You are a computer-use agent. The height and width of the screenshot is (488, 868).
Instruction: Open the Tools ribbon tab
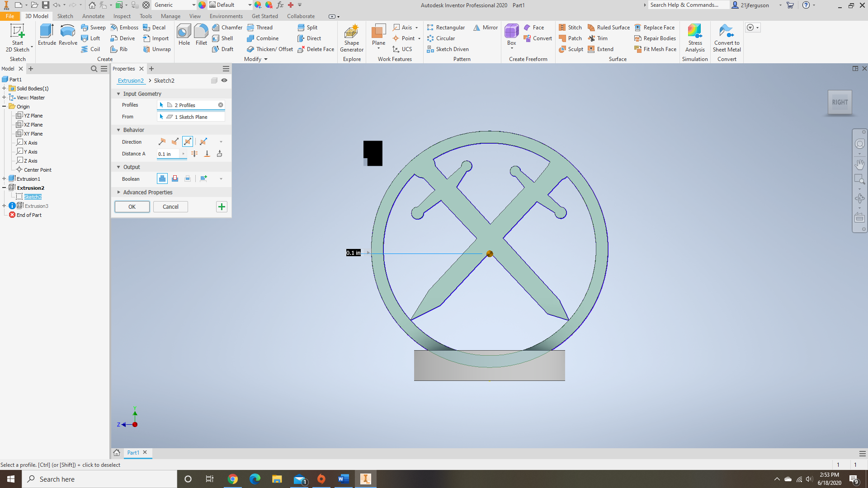[x=146, y=16]
